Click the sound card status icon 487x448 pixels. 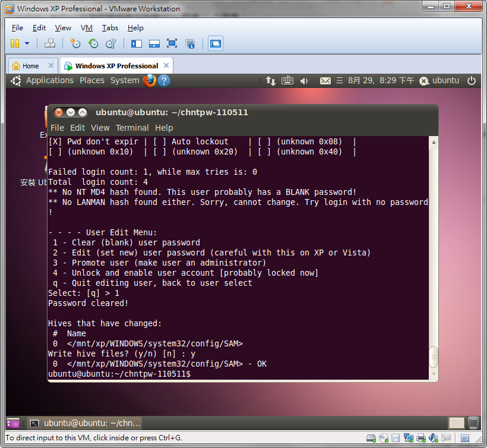click(434, 438)
